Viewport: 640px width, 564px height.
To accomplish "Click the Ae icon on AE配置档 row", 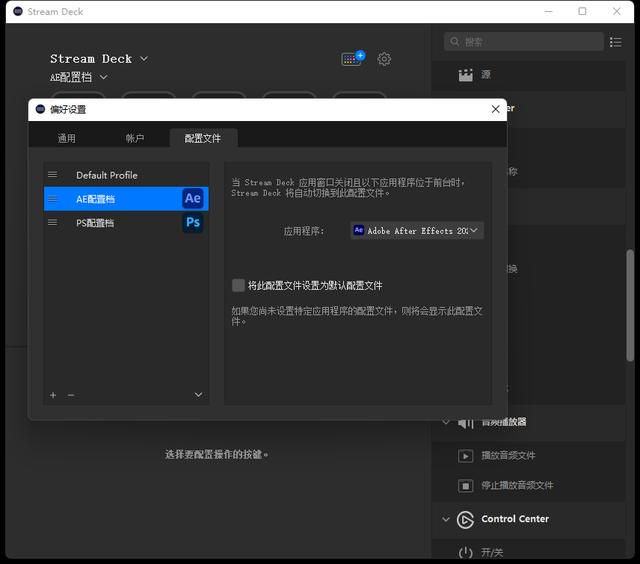I will pyautogui.click(x=192, y=198).
